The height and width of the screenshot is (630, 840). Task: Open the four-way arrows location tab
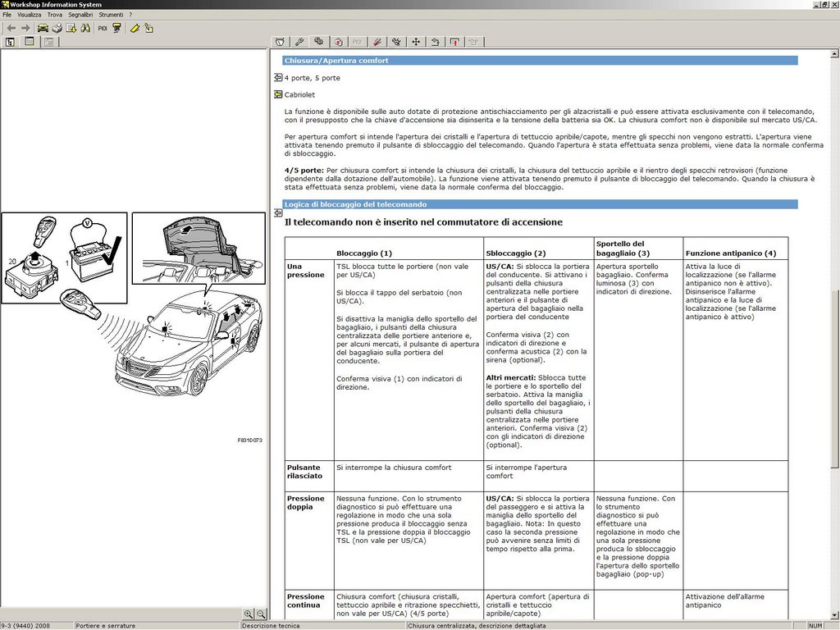[x=416, y=42]
